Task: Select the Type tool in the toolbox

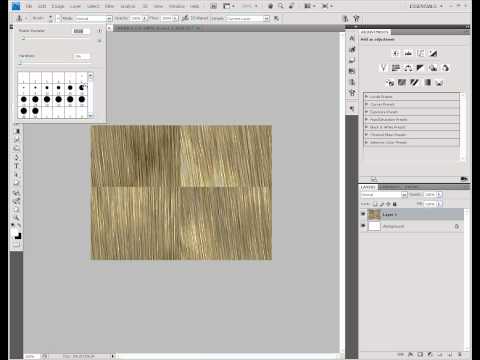Action: click(x=17, y=166)
